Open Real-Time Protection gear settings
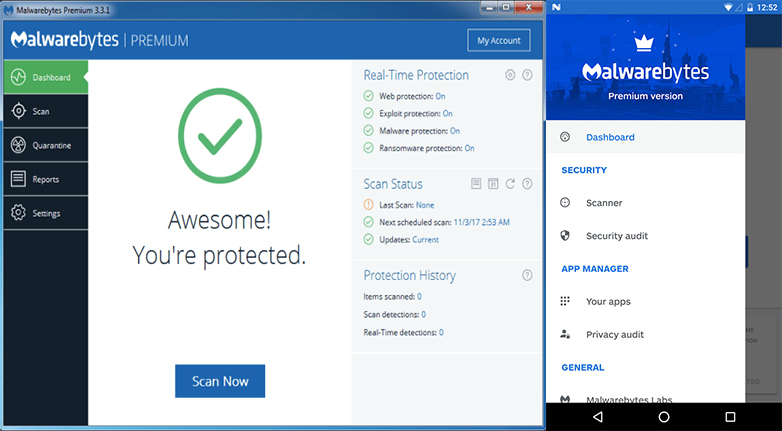Screen dimensions: 782x431 pos(510,75)
